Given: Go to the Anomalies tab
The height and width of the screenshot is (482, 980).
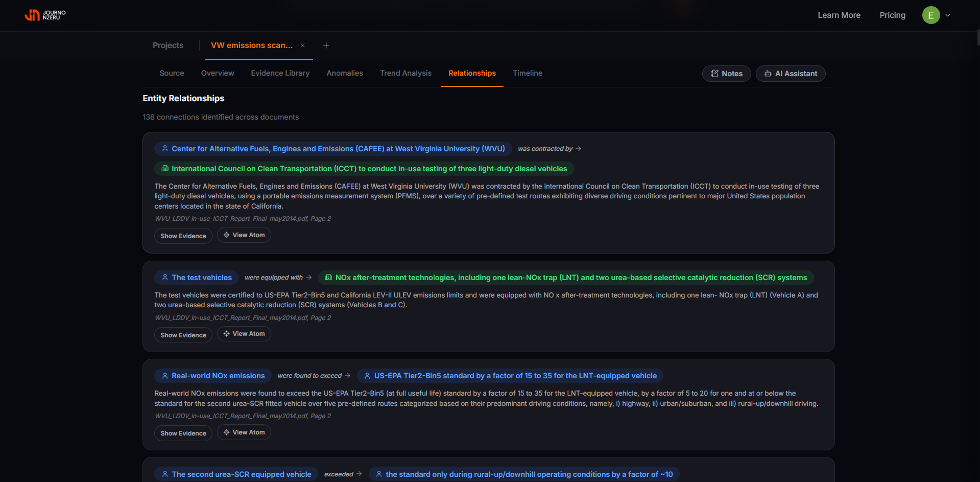Looking at the screenshot, I should [345, 73].
